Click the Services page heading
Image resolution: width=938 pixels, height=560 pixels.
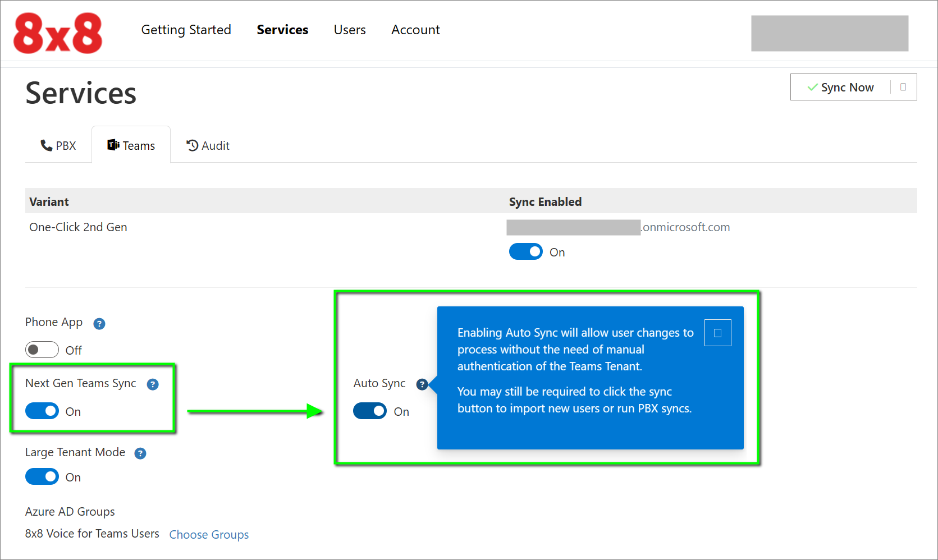81,93
